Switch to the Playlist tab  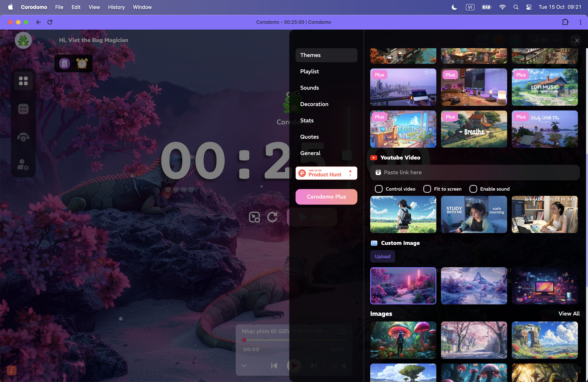point(326,71)
